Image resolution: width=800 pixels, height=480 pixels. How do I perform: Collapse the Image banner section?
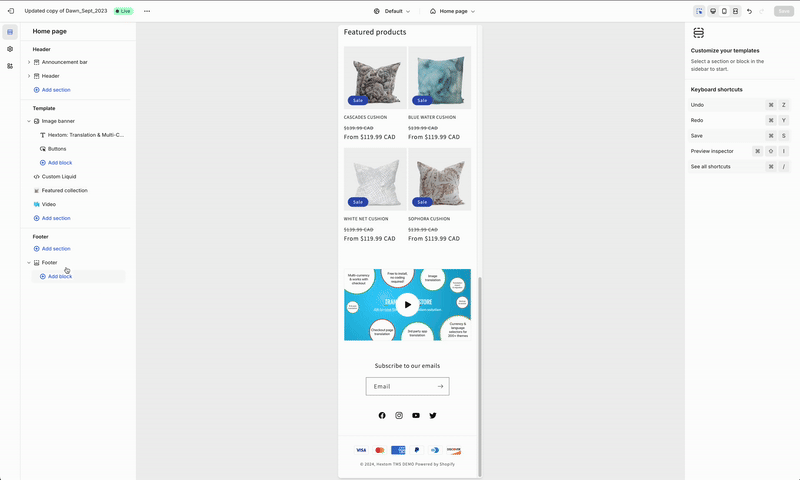[x=29, y=121]
